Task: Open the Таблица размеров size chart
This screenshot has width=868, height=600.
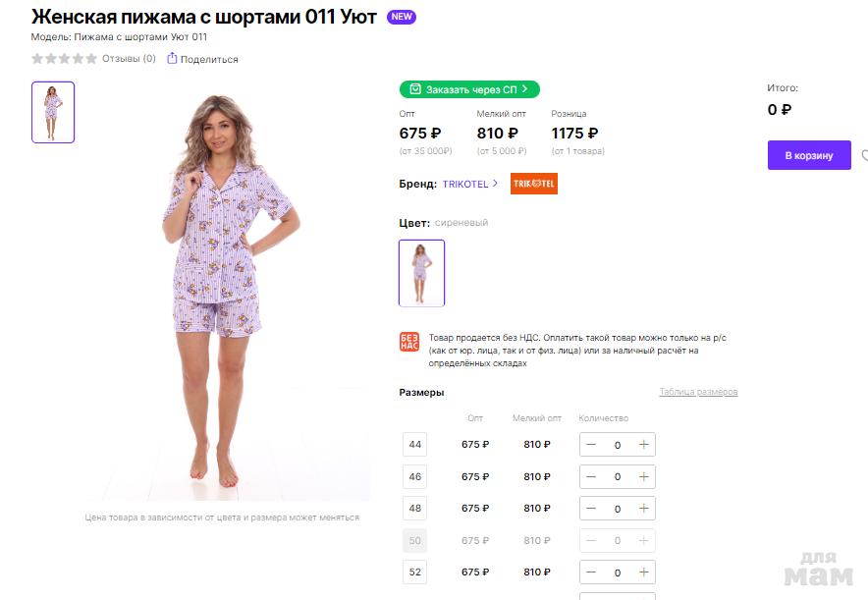Action: pos(698,393)
